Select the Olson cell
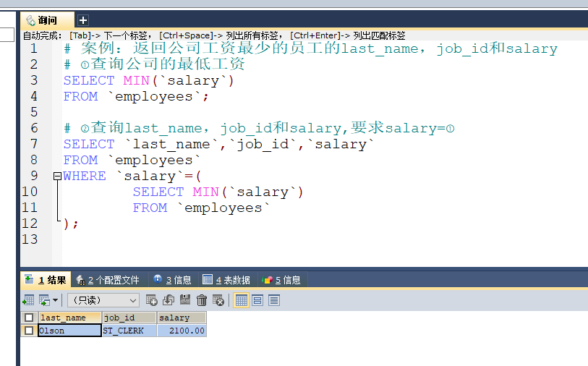The height and width of the screenshot is (366, 588). click(69, 331)
